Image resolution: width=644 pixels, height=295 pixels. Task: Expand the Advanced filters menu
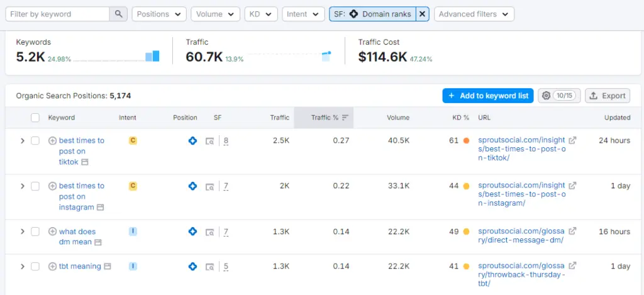click(474, 14)
